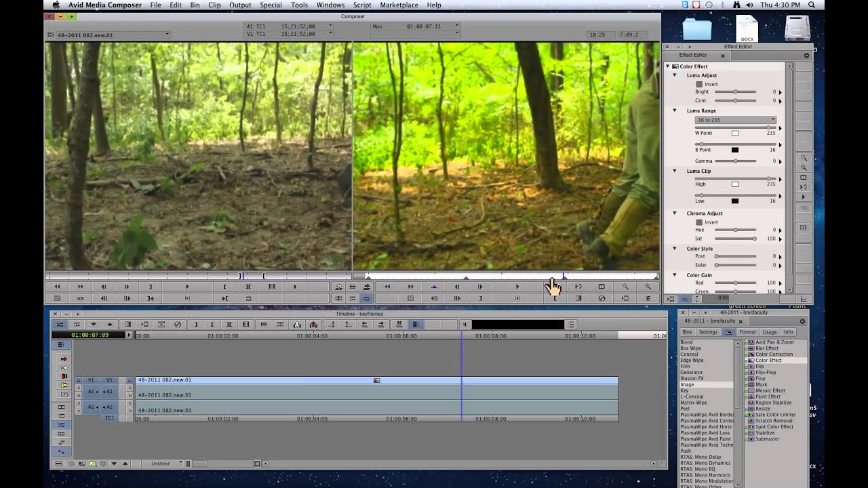Open the Clip menu
868x488 pixels.
pyautogui.click(x=214, y=5)
